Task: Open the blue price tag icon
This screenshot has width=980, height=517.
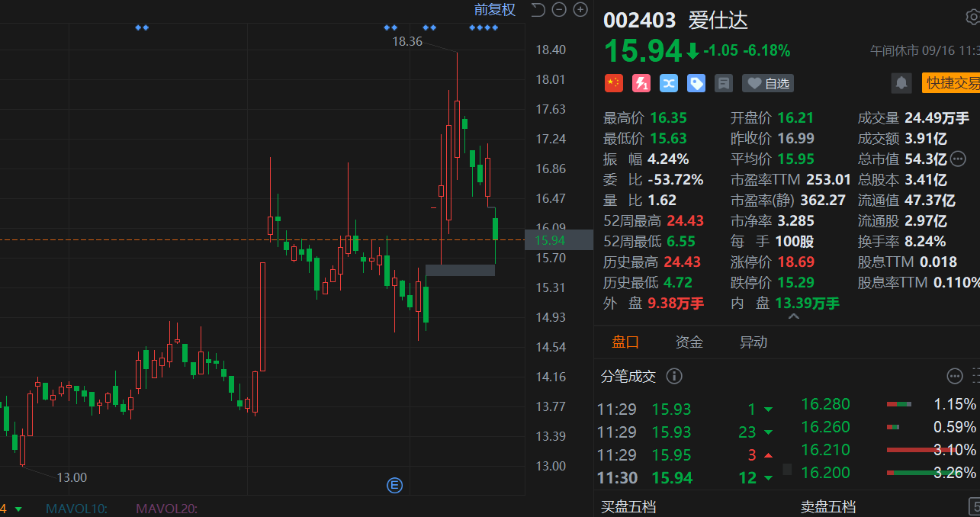Action: pos(696,83)
